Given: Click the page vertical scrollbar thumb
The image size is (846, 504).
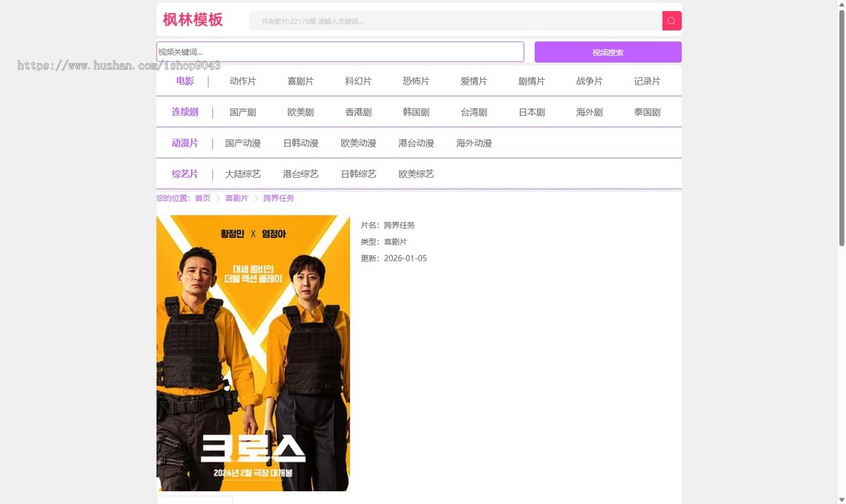Looking at the screenshot, I should click(841, 127).
